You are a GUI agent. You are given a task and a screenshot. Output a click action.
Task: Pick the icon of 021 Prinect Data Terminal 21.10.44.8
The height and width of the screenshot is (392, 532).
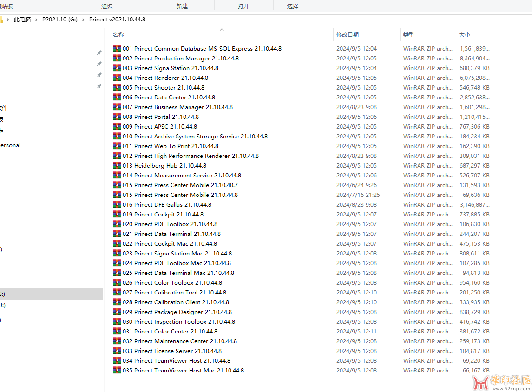[x=117, y=234]
